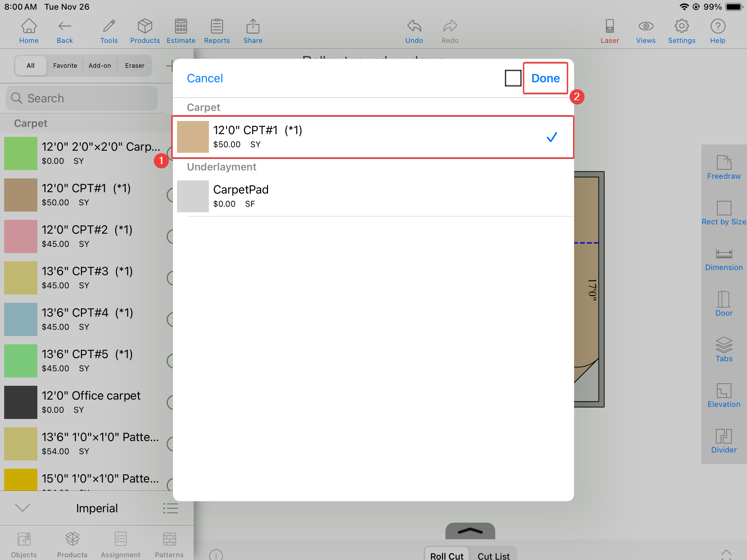Open the Estimate calculator

(181, 31)
